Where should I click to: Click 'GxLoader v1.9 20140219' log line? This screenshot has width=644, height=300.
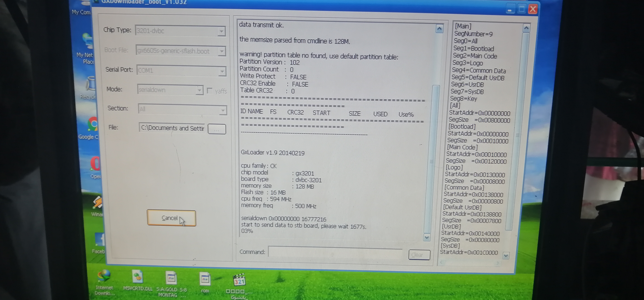(273, 153)
